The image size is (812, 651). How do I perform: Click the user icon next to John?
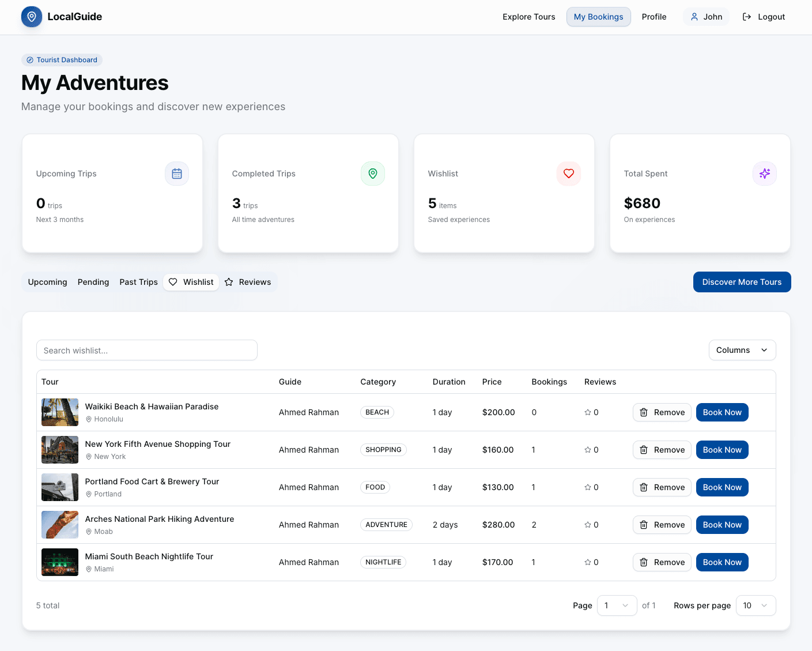[x=693, y=17]
